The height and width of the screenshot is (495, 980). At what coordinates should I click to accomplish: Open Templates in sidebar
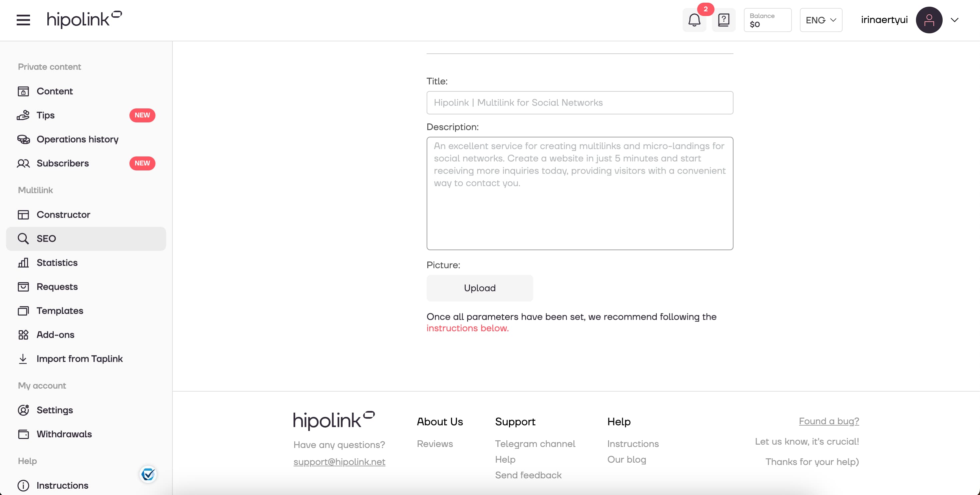pyautogui.click(x=86, y=311)
